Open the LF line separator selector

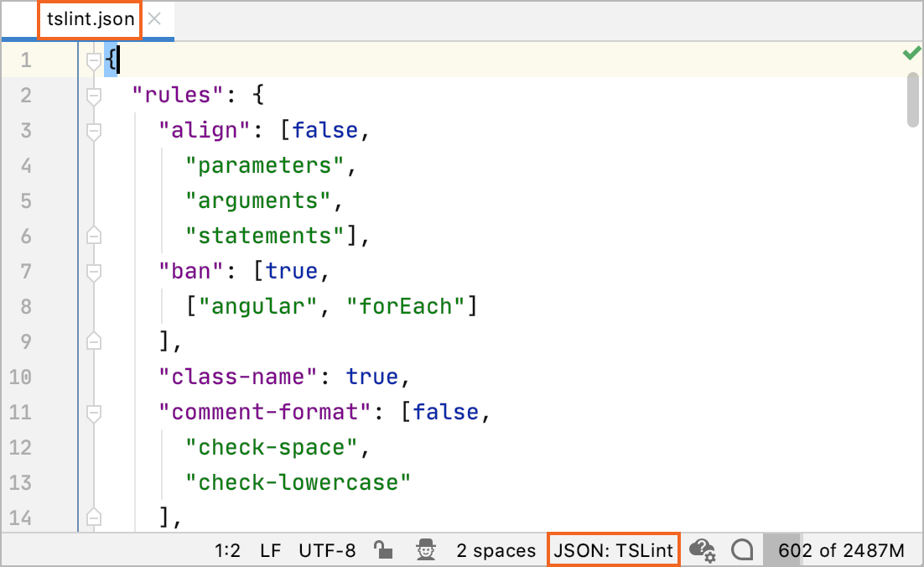pyautogui.click(x=270, y=550)
